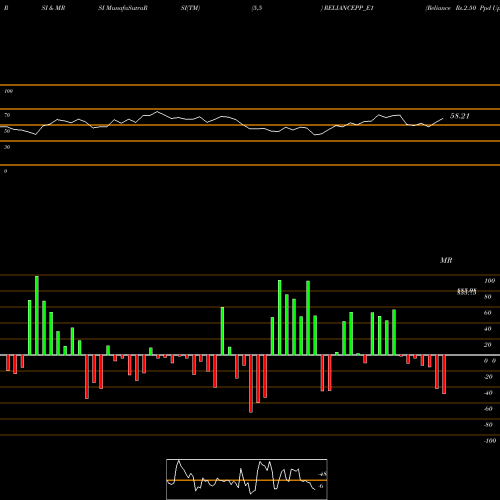Click the MR axis label 100

point(489,281)
